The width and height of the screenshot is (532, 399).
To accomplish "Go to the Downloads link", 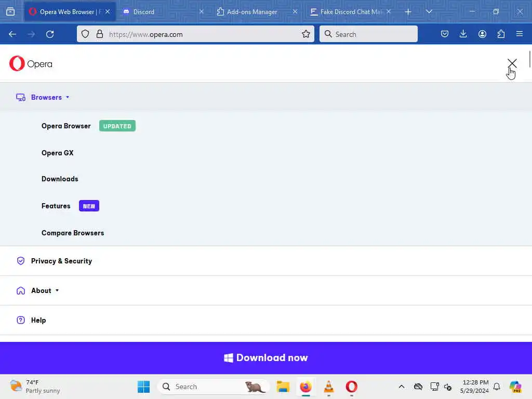I will coord(60,179).
